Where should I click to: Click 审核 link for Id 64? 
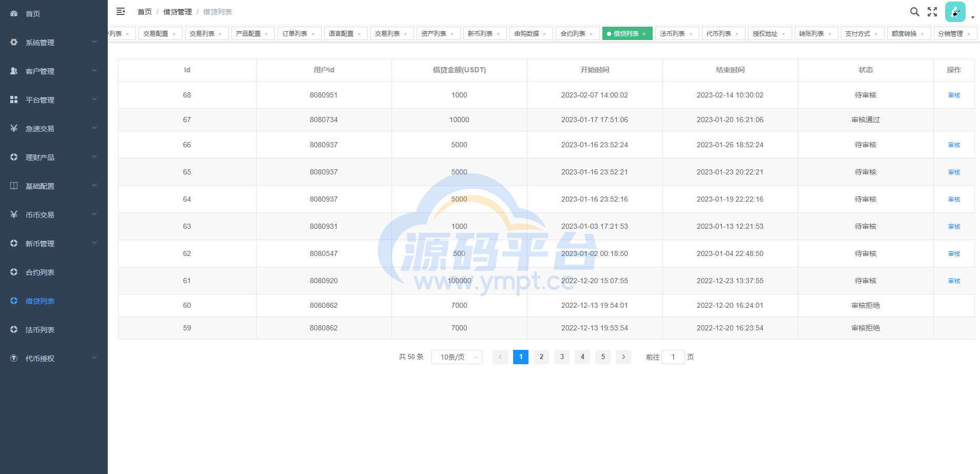[x=954, y=200]
